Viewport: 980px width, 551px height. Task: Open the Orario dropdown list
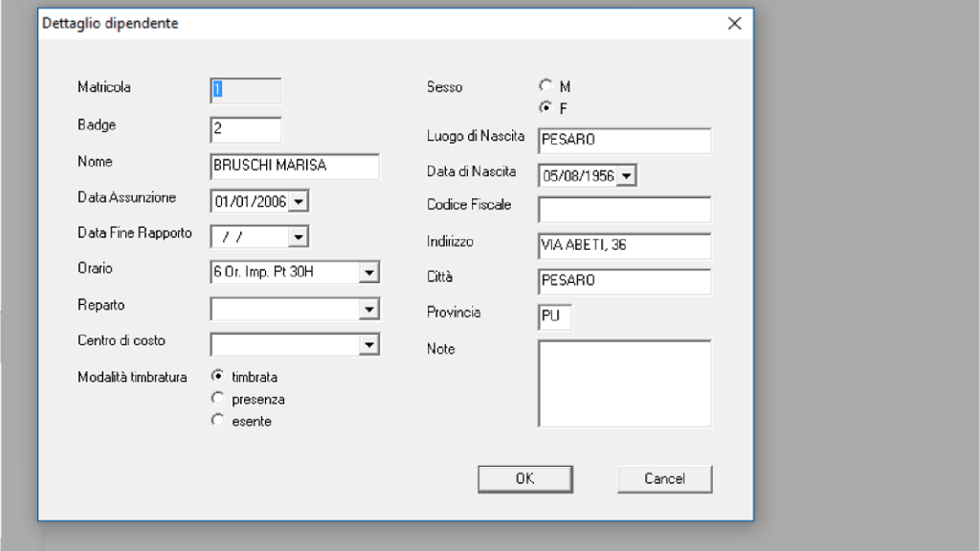(x=369, y=273)
